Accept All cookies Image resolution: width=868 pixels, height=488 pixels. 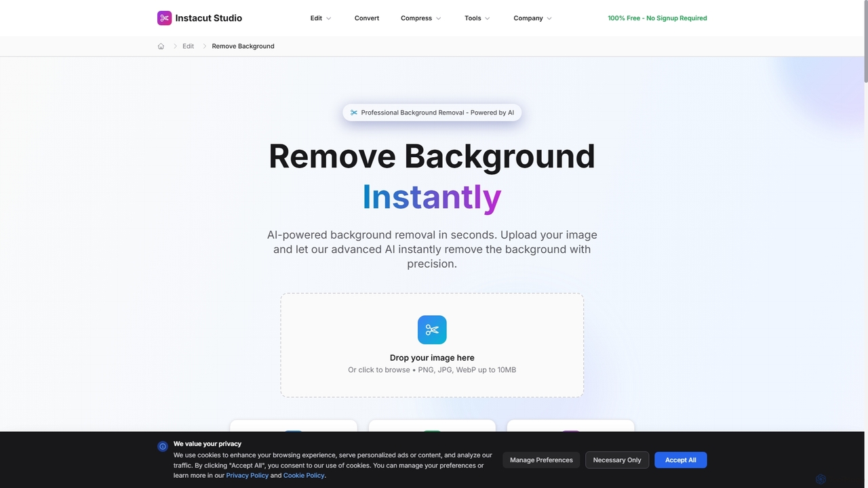click(680, 460)
